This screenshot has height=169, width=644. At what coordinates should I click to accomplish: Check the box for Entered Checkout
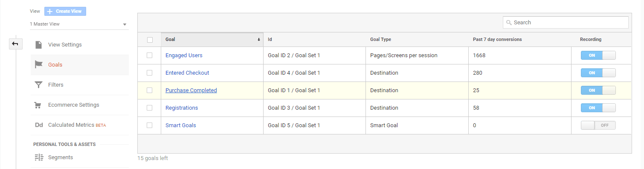point(149,73)
